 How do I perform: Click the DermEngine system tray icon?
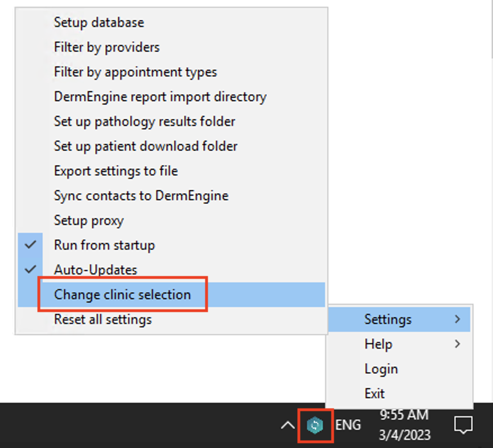(x=315, y=425)
